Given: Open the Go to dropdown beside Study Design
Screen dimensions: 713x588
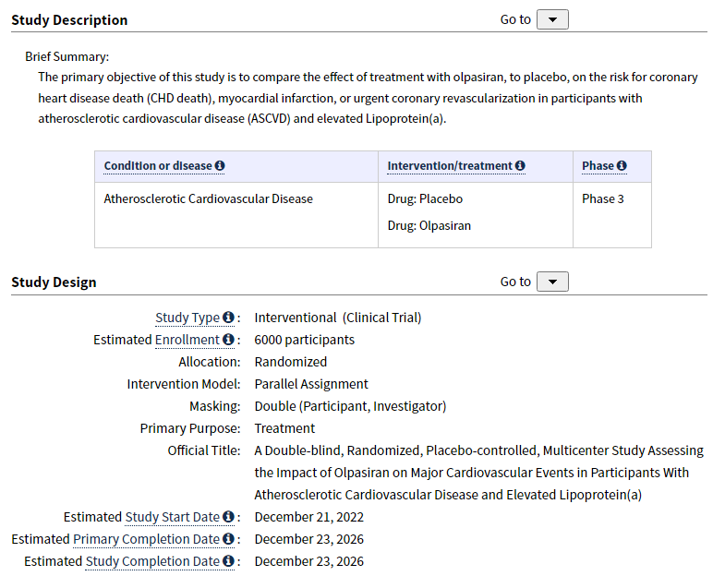Looking at the screenshot, I should tap(552, 282).
